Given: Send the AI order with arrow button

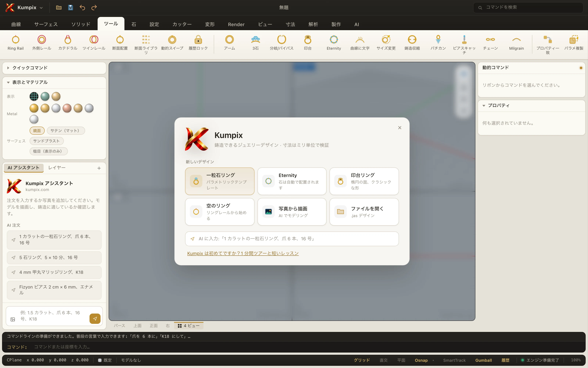Looking at the screenshot, I should [x=95, y=319].
